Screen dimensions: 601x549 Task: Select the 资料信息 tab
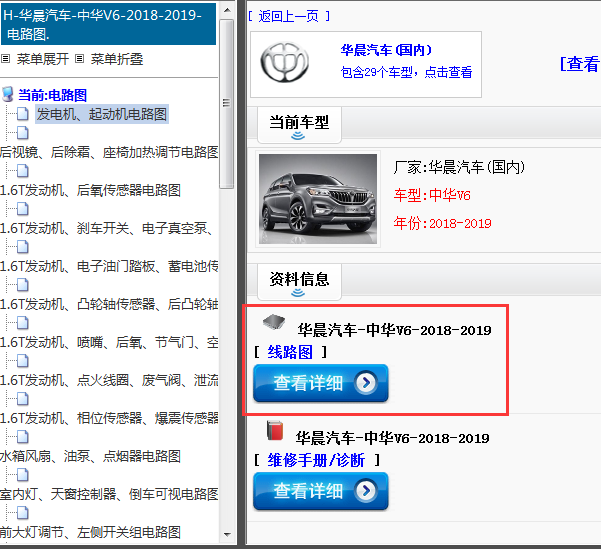[x=299, y=282]
